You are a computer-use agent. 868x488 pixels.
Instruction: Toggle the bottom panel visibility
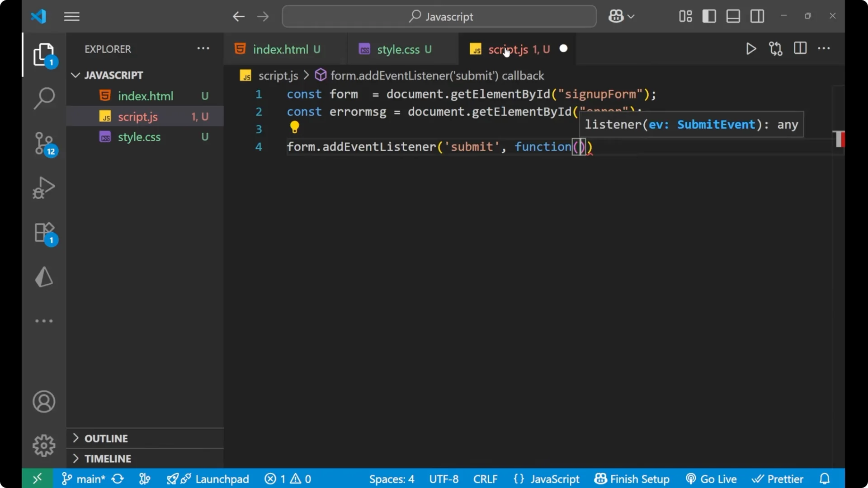click(x=733, y=16)
